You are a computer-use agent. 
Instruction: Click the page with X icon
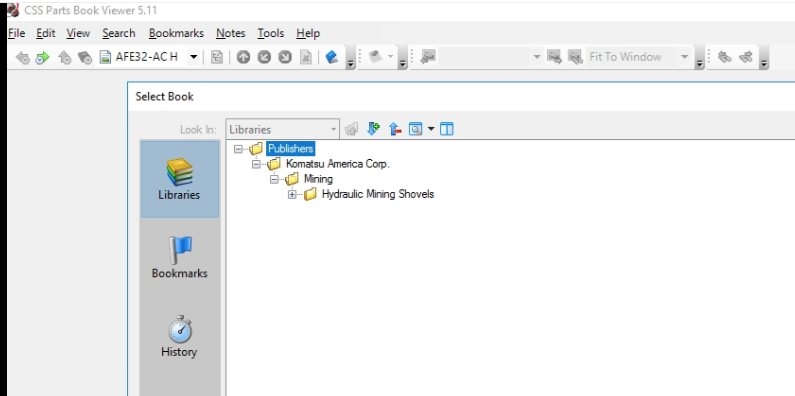pyautogui.click(x=306, y=57)
